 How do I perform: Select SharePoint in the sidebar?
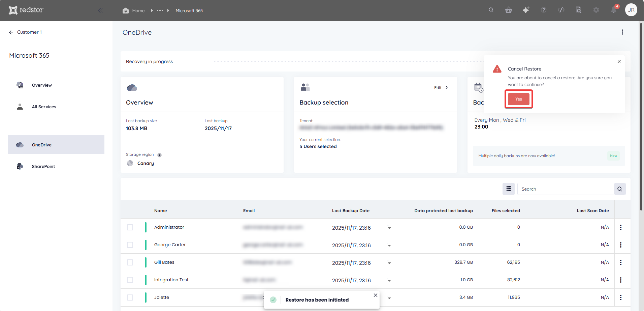(x=56, y=166)
